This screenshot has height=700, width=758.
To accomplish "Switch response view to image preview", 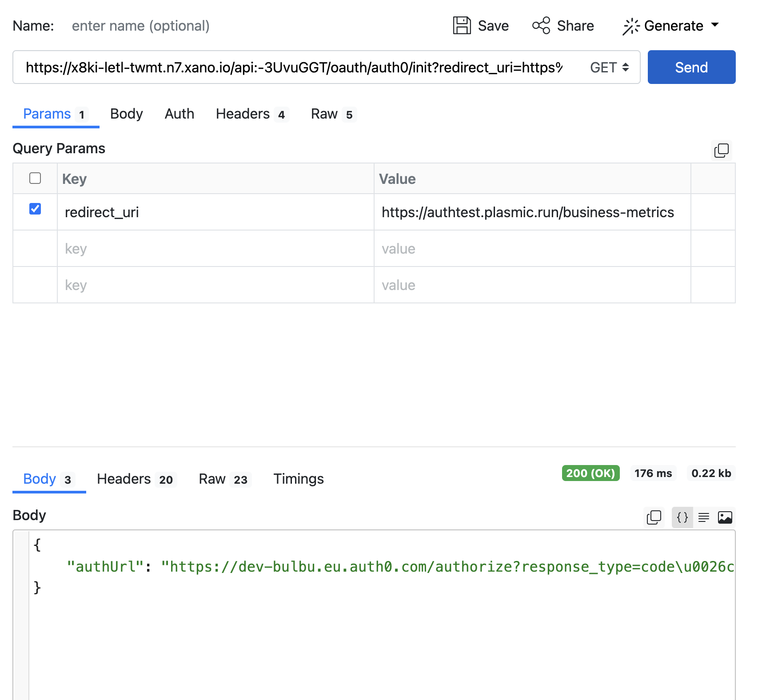I will (725, 517).
